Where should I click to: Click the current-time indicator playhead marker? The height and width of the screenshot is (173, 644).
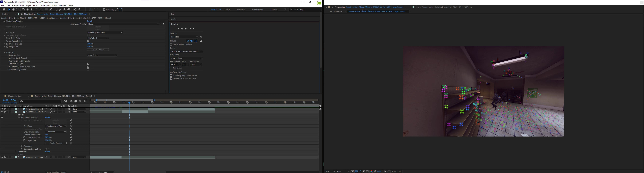[129, 102]
